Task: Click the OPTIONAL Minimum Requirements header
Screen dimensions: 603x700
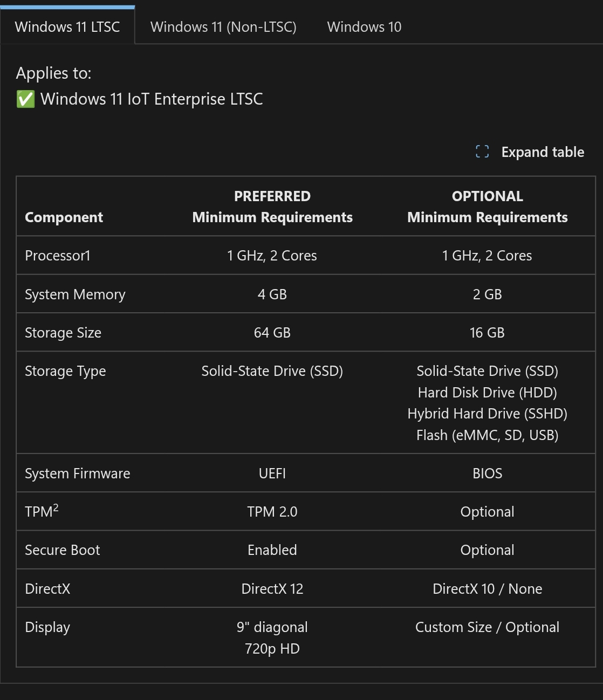Action: click(487, 207)
